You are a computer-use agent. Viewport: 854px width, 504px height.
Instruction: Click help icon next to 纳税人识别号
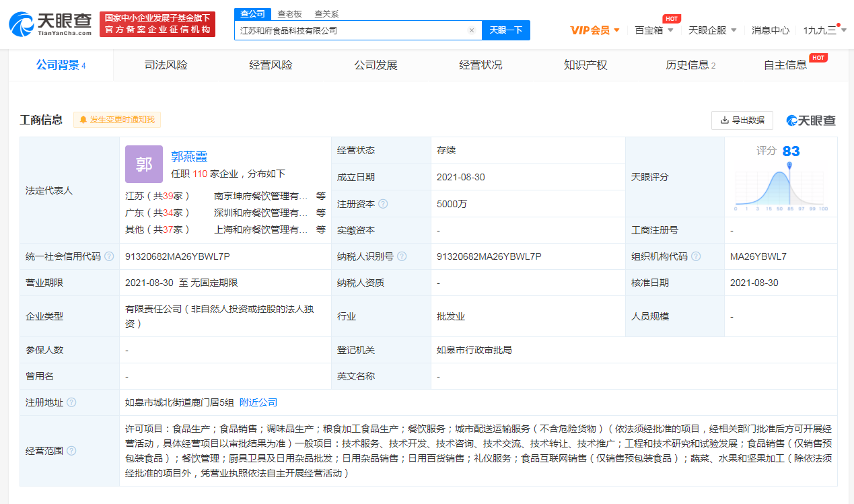(402, 256)
